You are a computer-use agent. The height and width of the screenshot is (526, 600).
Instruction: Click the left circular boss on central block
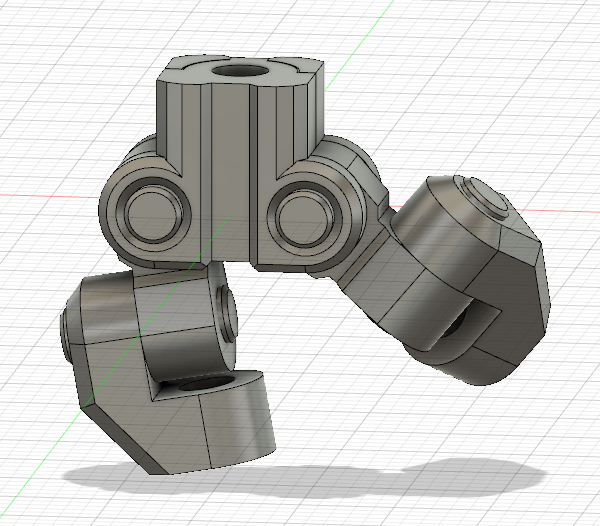[153, 214]
